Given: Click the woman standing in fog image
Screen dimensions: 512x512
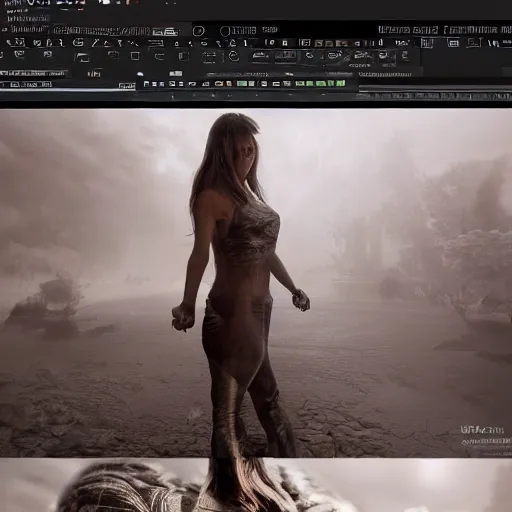Looking at the screenshot, I should point(256,282).
